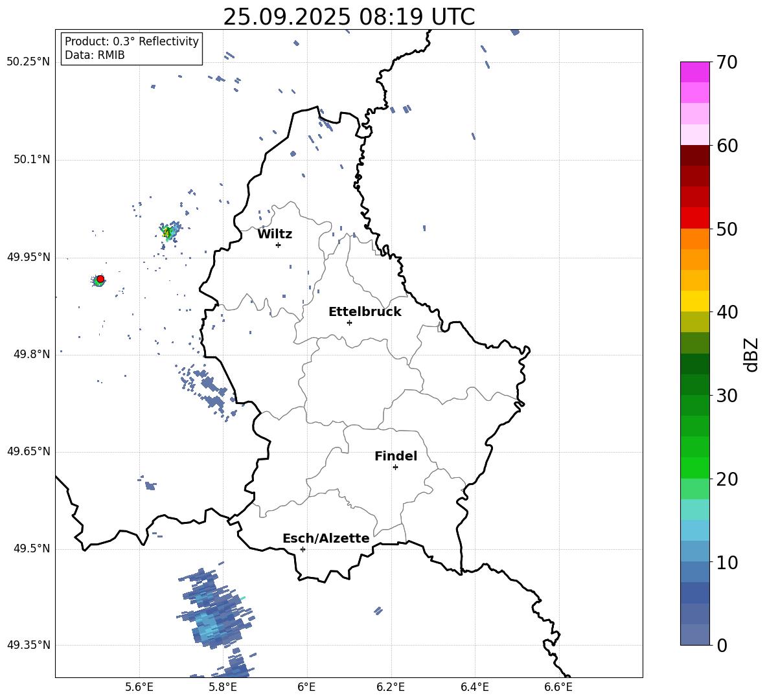
Task: Click the 5.8°E longitude label
Action: [x=223, y=687]
